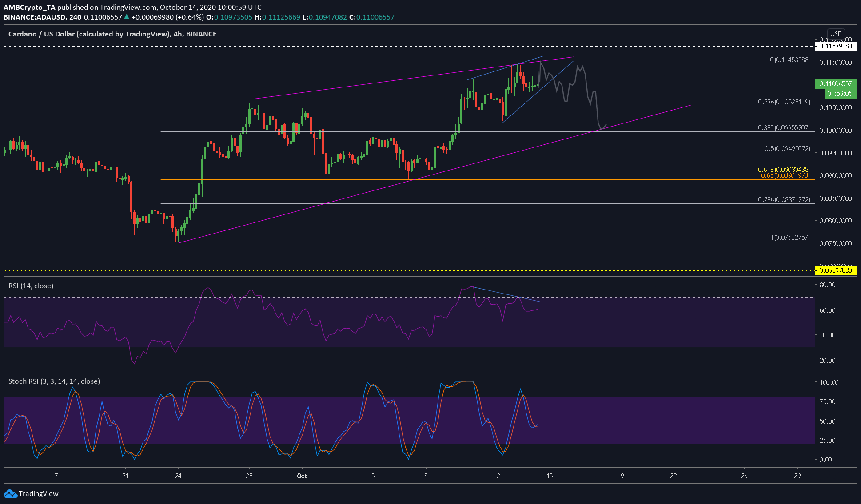Viewport: 861px width, 504px height.
Task: Click the RSI (14, close) indicator label
Action: click(31, 286)
